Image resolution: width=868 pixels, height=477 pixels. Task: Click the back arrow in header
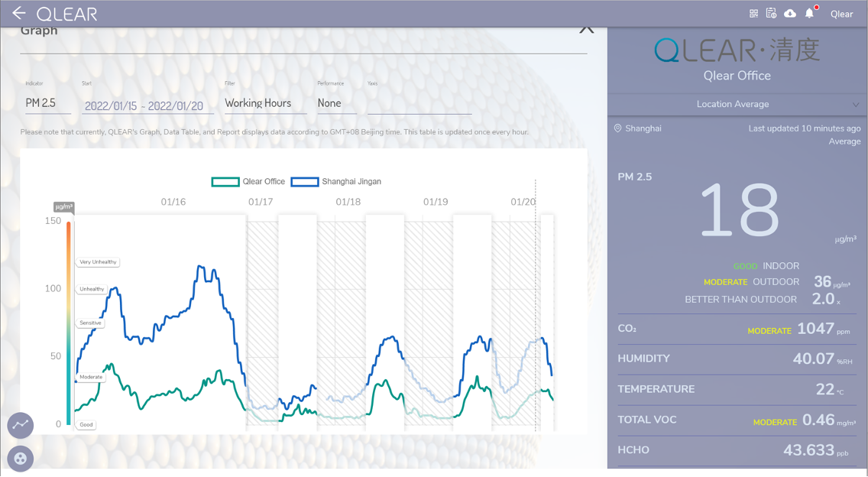tap(18, 13)
